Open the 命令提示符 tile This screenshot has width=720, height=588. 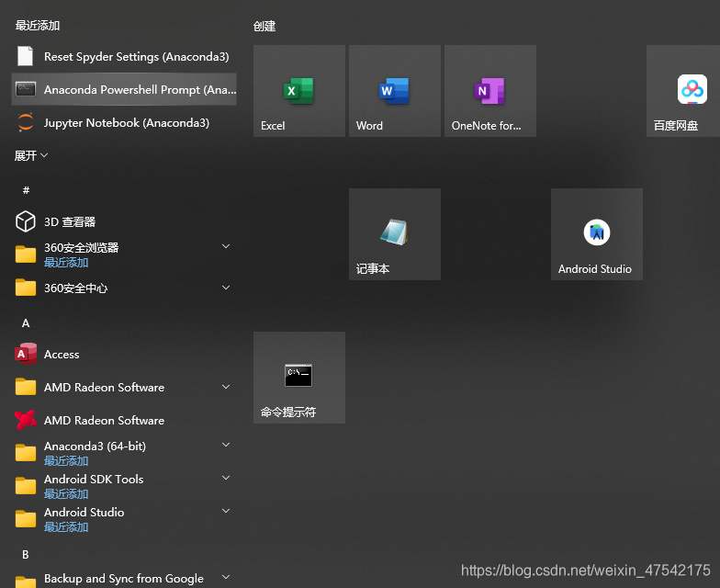click(299, 378)
